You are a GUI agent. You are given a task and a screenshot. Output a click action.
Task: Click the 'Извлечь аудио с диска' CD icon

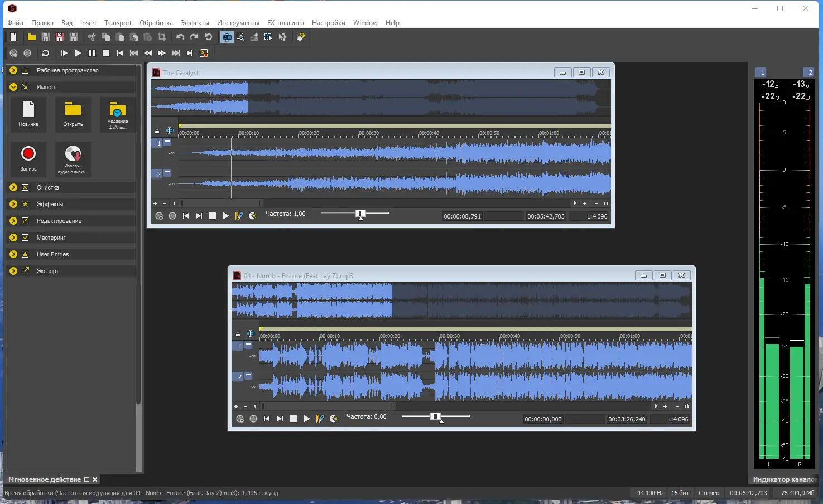click(73, 159)
